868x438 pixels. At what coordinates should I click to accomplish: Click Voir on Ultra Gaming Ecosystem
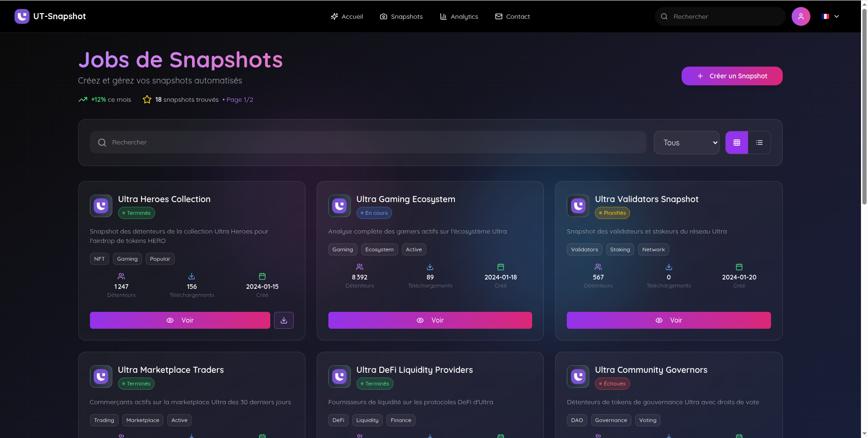coord(430,320)
